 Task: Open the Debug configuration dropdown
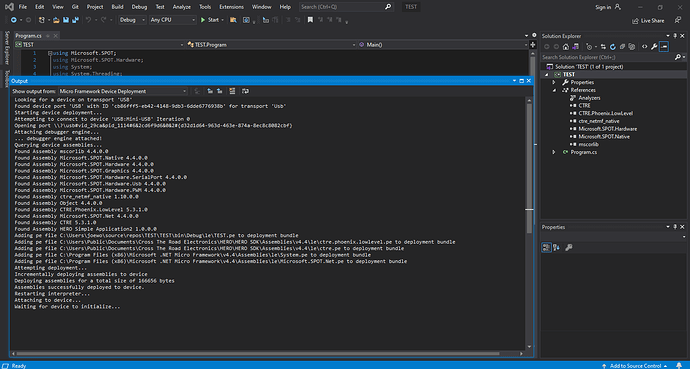point(132,20)
